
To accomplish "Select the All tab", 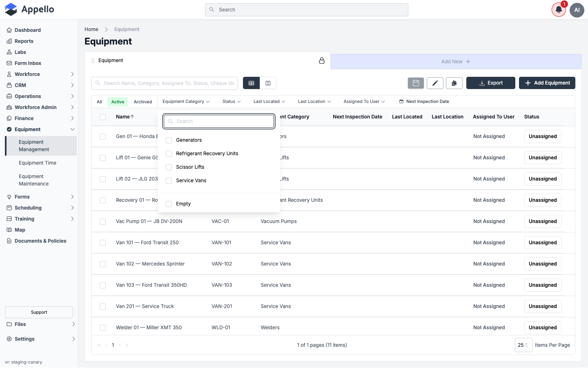I will 99,102.
